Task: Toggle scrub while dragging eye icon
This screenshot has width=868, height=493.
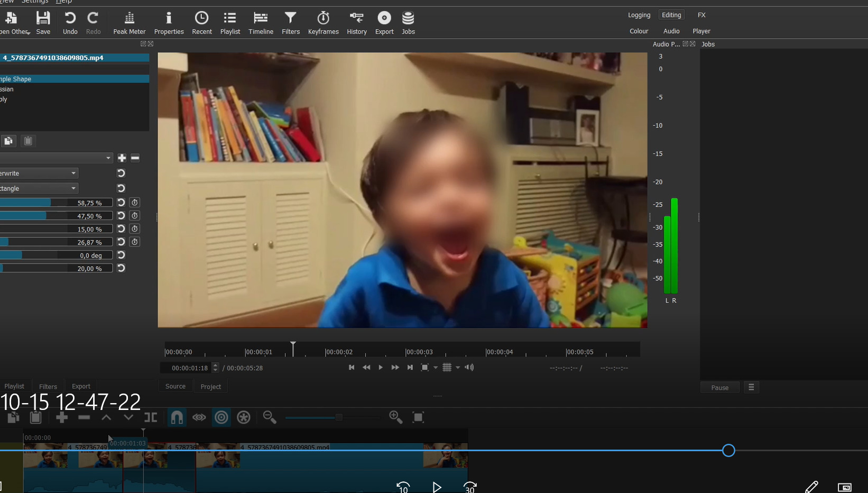Action: pyautogui.click(x=199, y=417)
